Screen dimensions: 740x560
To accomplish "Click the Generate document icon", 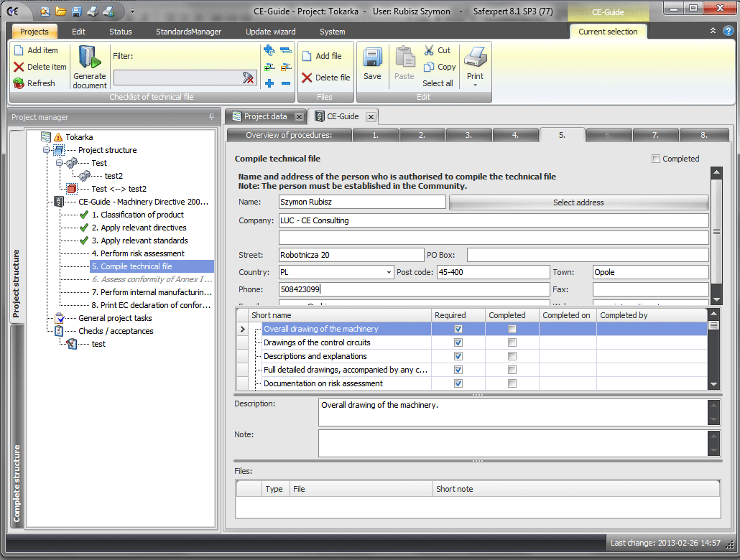I will (89, 58).
